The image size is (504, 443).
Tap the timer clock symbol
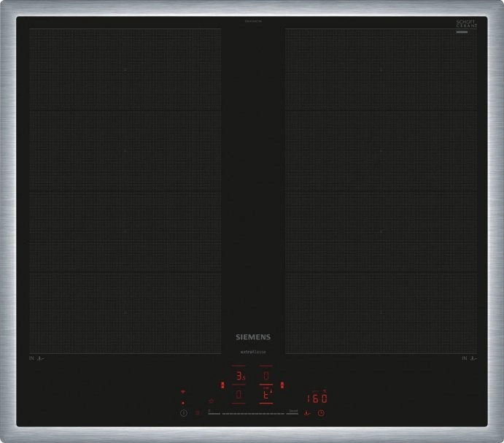point(321,413)
